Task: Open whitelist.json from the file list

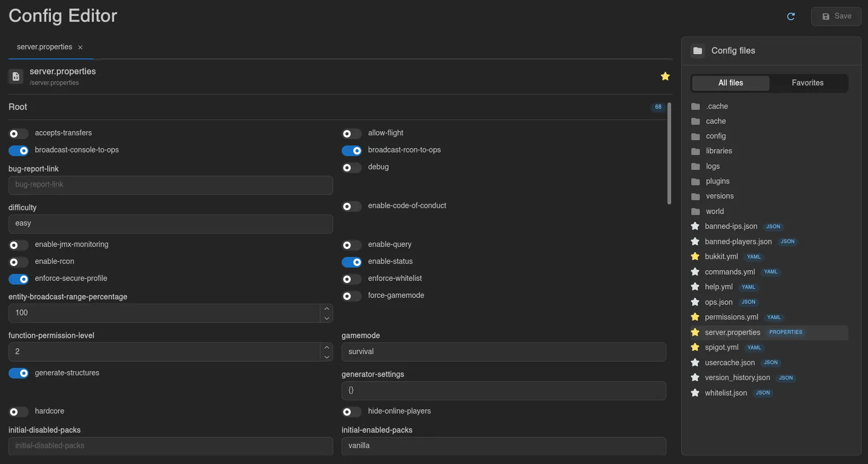Action: pyautogui.click(x=726, y=393)
